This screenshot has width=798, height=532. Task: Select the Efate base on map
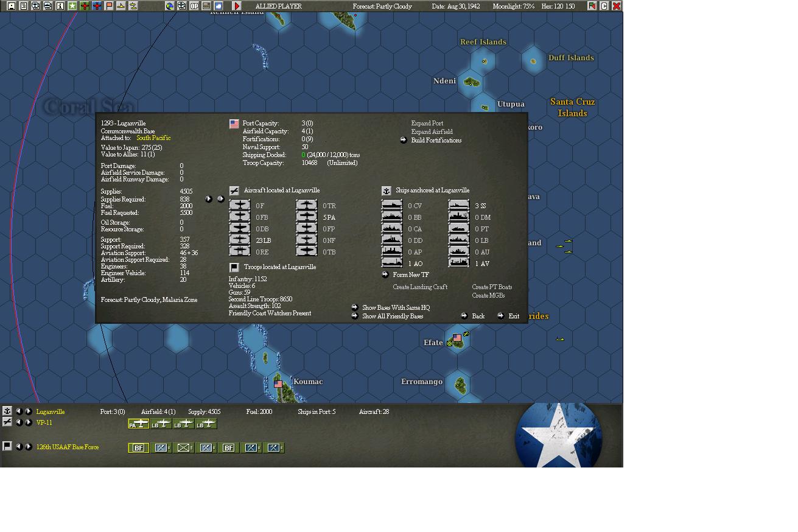pyautogui.click(x=457, y=338)
